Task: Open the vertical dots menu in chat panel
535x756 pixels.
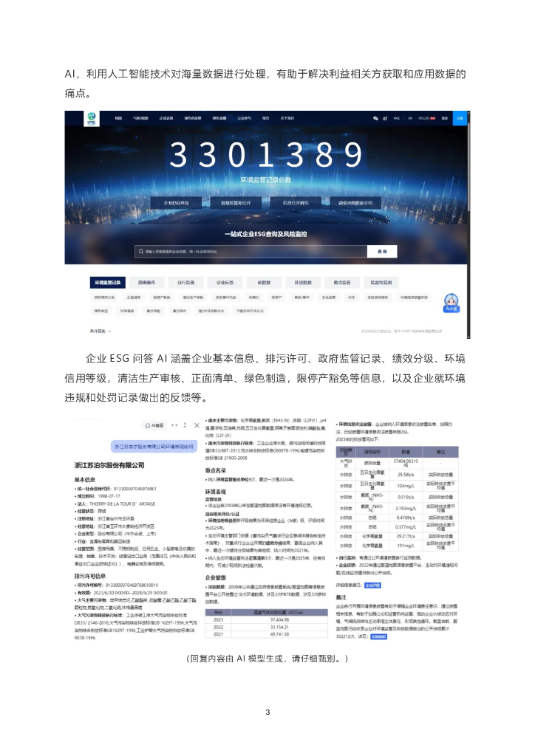Action: 185,425
